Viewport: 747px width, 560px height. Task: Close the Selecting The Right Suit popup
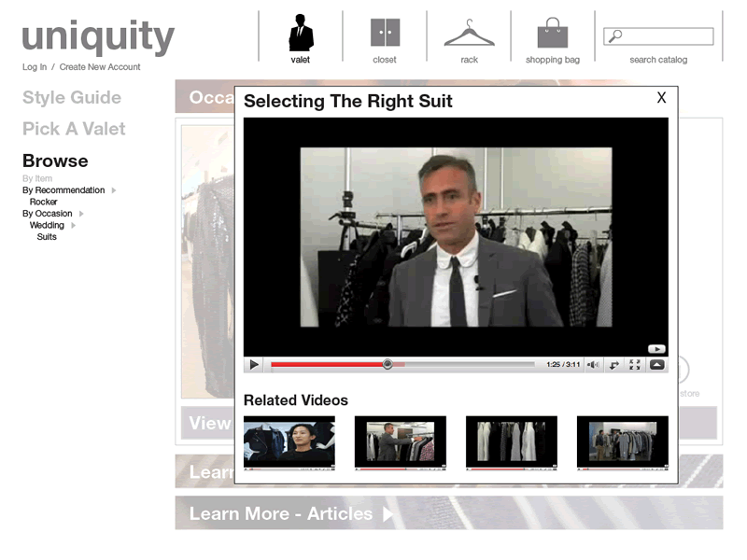[x=661, y=98]
